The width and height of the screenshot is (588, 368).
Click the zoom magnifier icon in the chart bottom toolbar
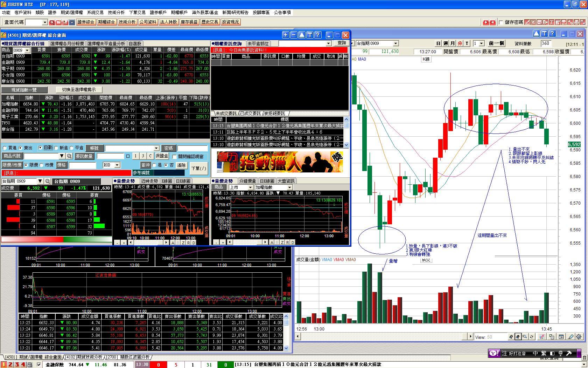(x=525, y=337)
